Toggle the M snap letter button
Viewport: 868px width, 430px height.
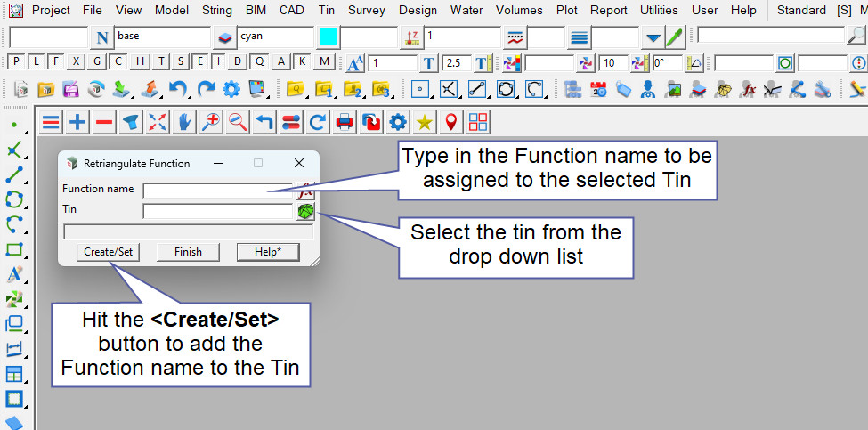tap(324, 61)
